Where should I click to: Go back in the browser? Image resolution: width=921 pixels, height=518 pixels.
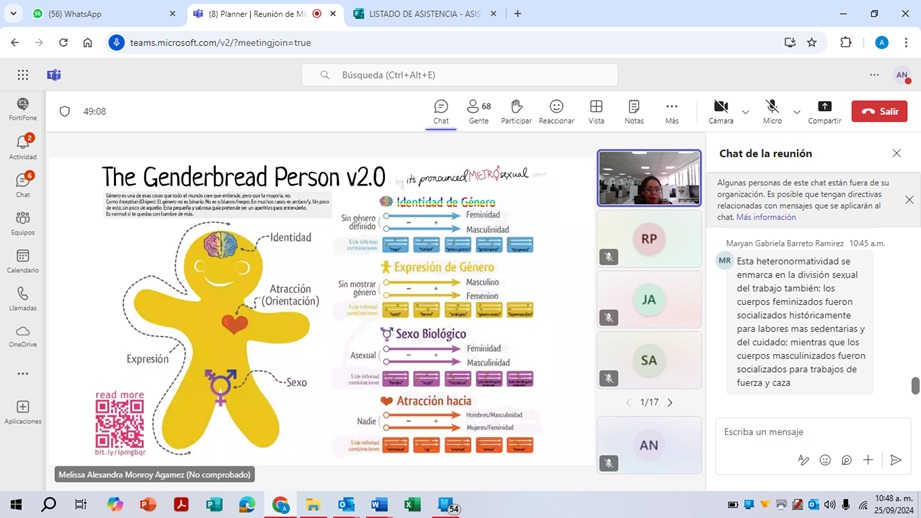click(x=15, y=42)
